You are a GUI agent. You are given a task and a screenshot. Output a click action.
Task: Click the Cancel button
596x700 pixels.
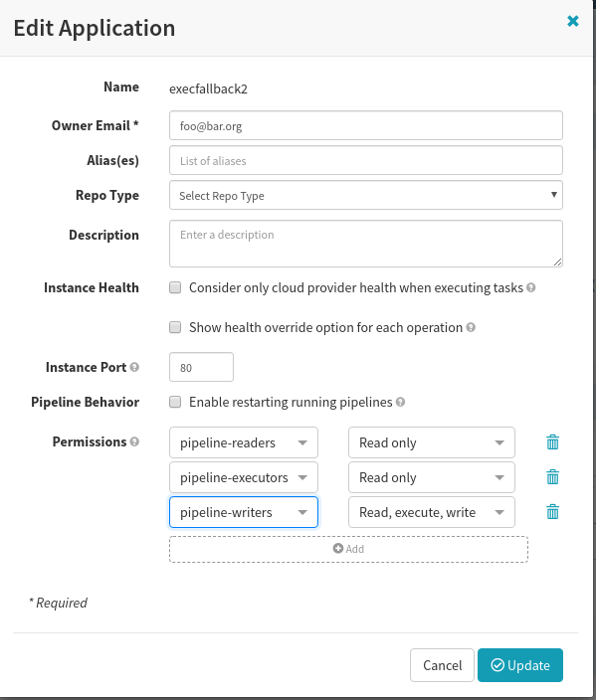[x=442, y=665]
